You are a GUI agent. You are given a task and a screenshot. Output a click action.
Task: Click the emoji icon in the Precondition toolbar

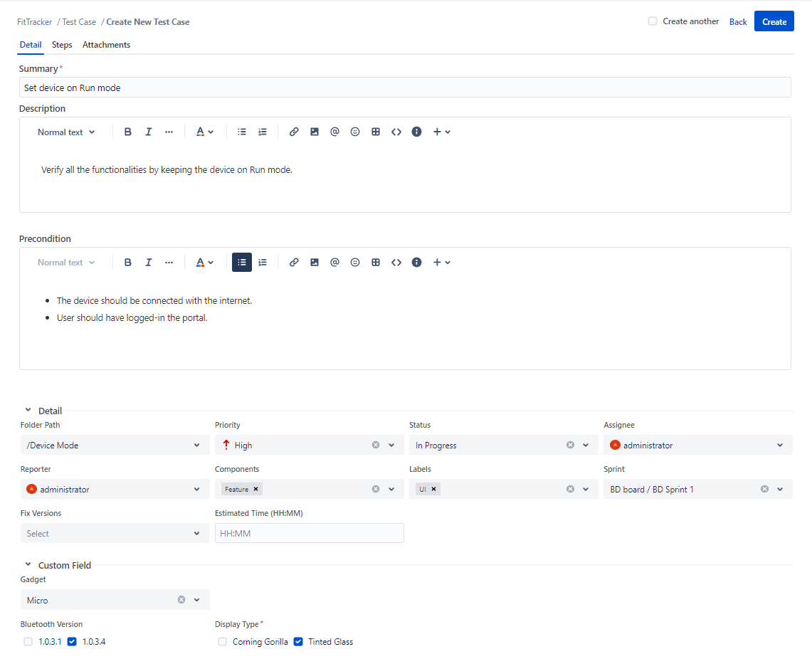click(355, 262)
